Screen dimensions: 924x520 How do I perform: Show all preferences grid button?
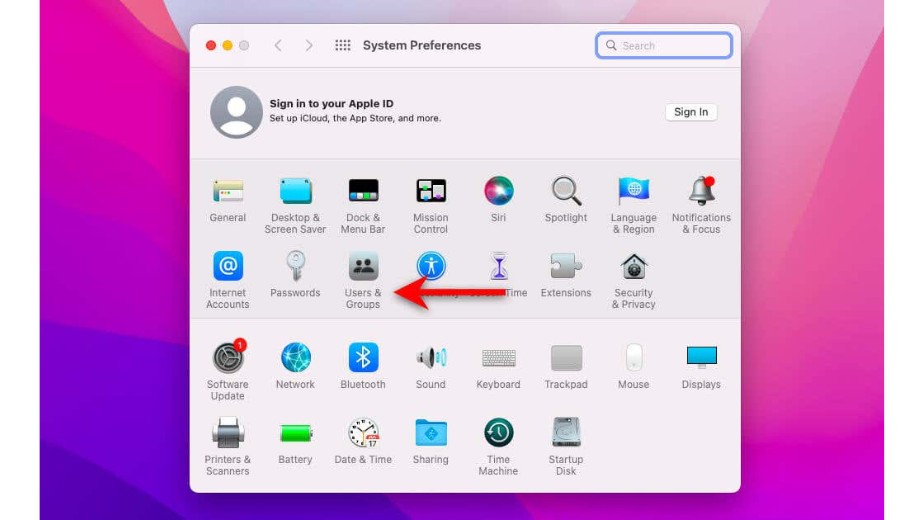point(342,45)
